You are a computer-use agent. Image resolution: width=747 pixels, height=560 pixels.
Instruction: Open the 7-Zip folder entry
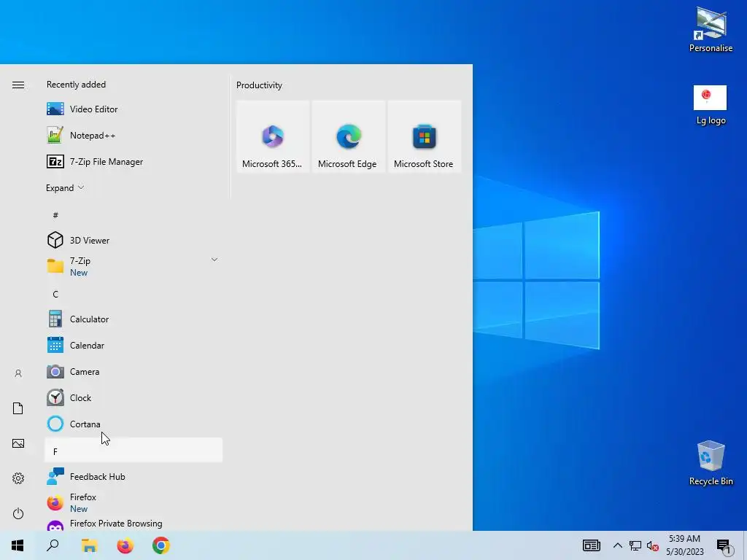[133, 266]
